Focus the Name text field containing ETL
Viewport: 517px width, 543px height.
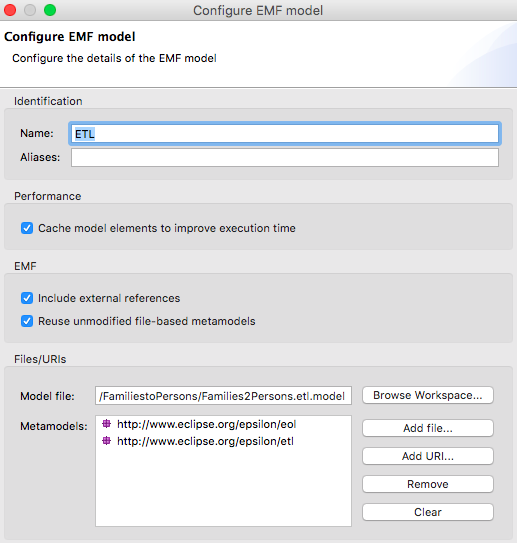click(x=285, y=134)
